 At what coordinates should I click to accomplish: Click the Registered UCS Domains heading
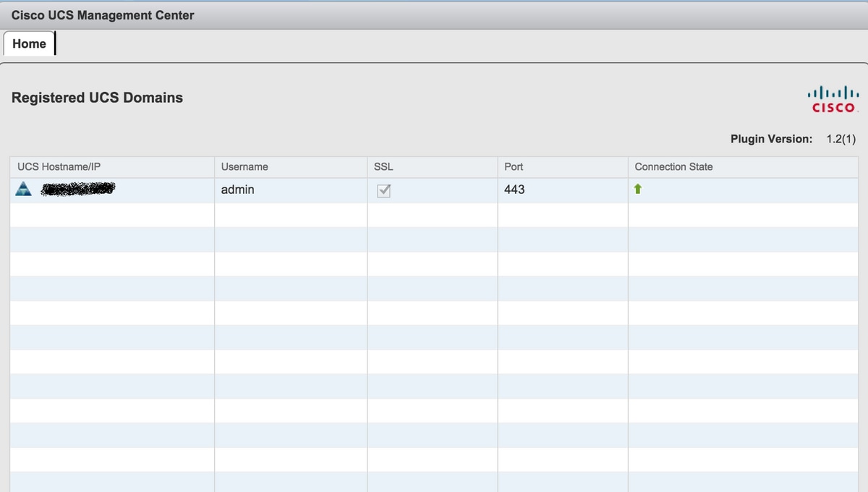click(97, 98)
